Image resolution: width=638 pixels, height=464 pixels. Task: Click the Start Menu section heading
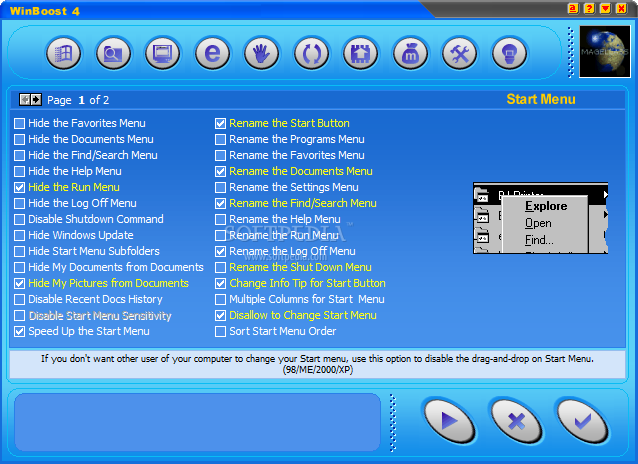[x=541, y=99]
